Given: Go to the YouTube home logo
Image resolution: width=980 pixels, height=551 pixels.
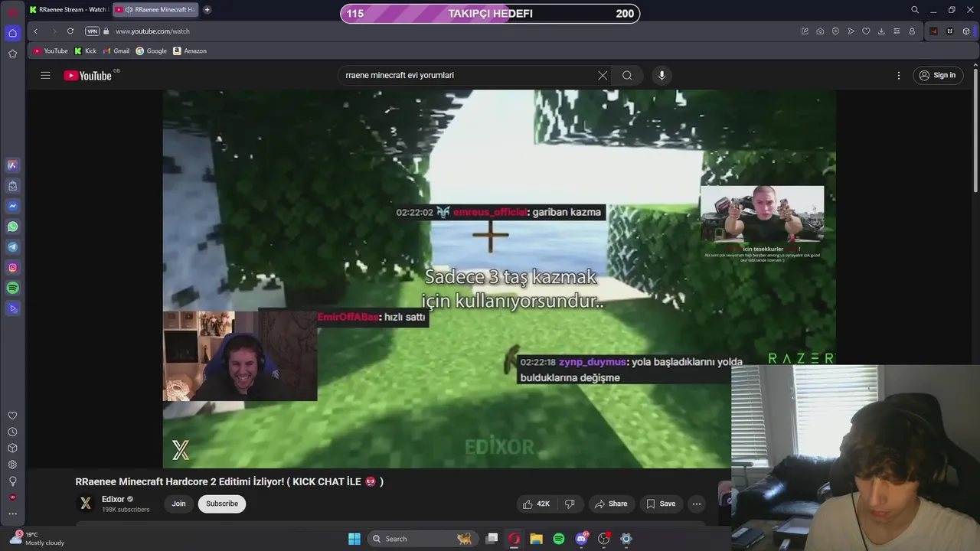Looking at the screenshot, I should 87,75.
